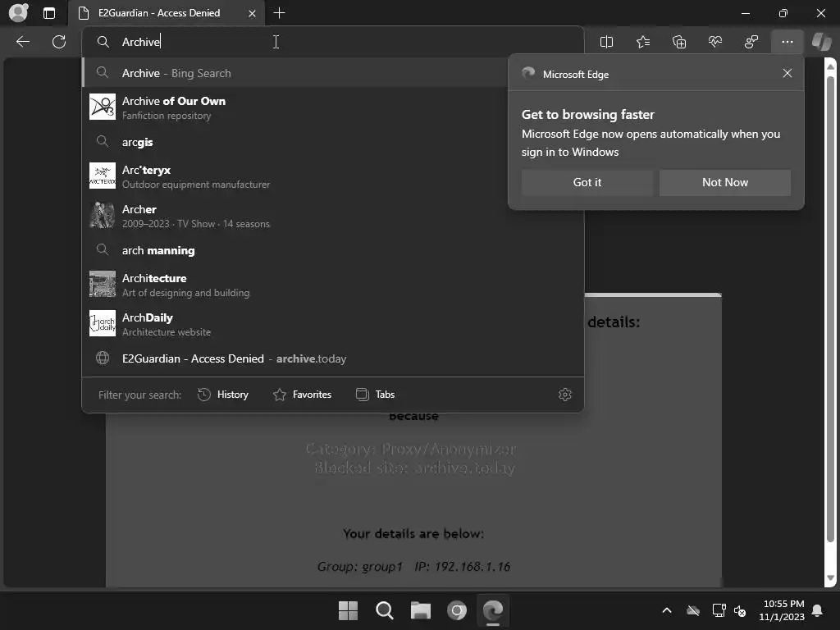The image size is (840, 630).
Task: Click muted volume tray icon
Action: pyautogui.click(x=740, y=610)
